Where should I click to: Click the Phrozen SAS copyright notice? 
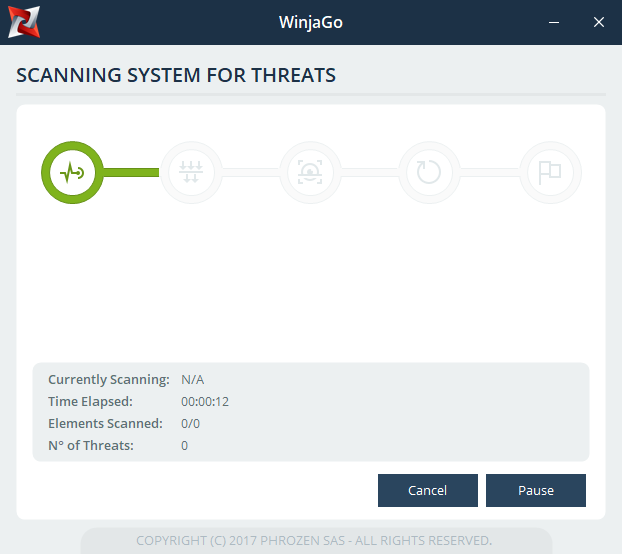click(x=314, y=541)
